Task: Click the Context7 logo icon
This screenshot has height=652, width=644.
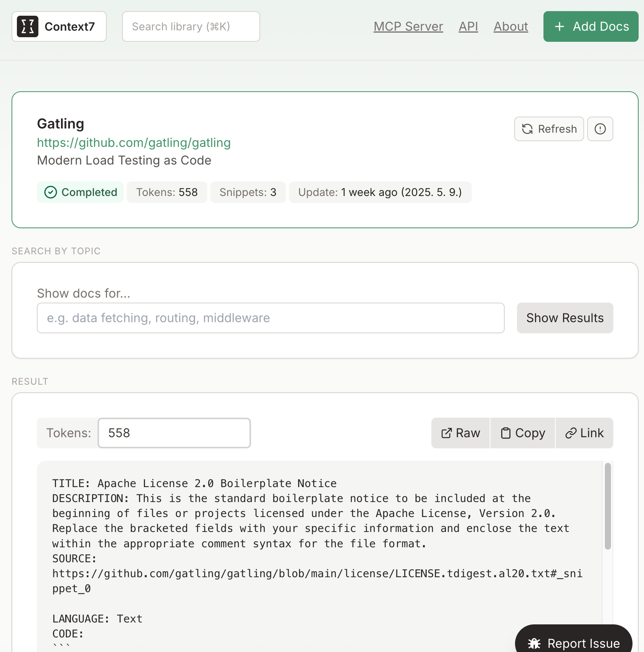Action: [x=28, y=26]
